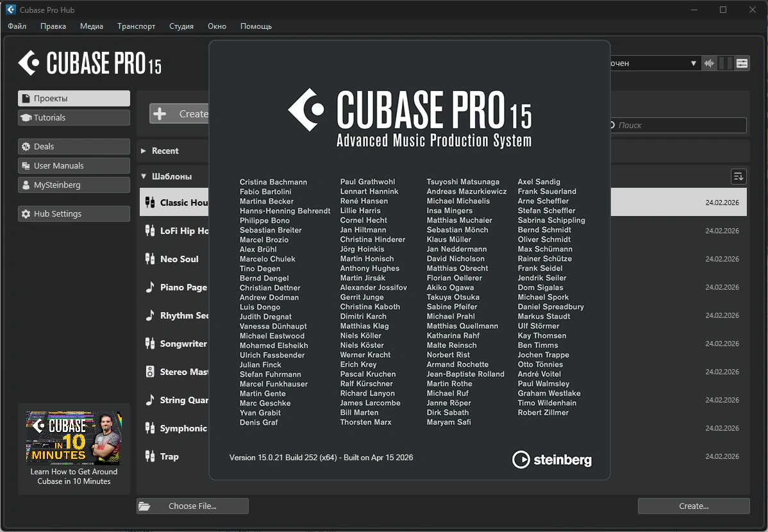Click the mixer icon beside Symphonic

pos(150,428)
